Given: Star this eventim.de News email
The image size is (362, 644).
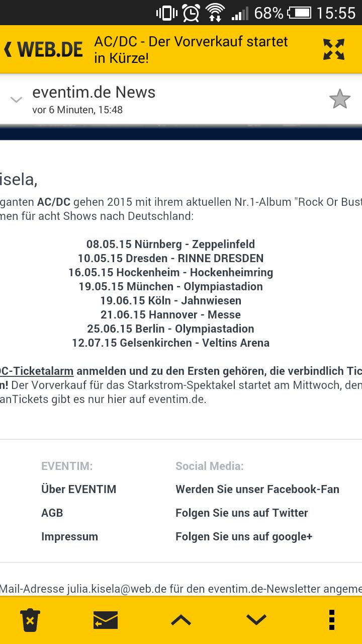Looking at the screenshot, I should (340, 99).
